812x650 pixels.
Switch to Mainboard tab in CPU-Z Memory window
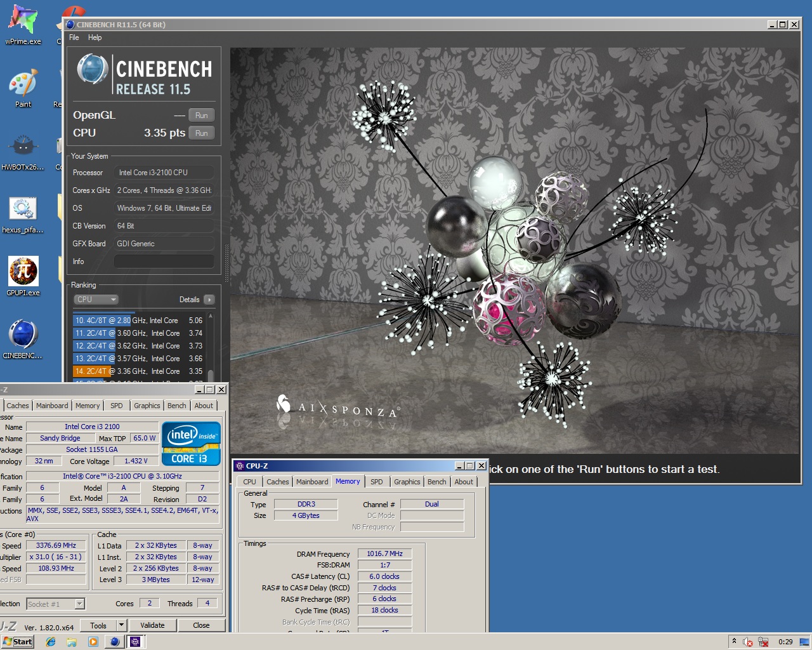coord(312,482)
